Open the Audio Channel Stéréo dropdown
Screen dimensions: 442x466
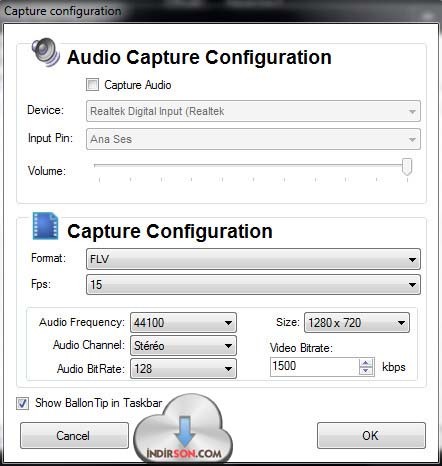point(183,346)
